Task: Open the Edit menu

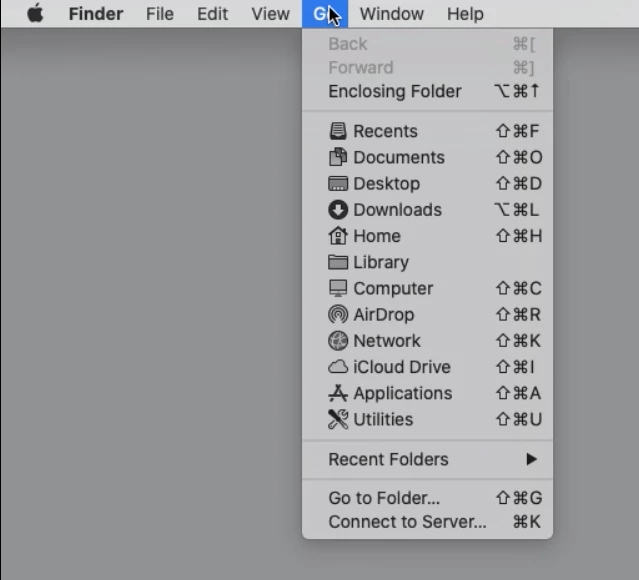Action: 212,14
